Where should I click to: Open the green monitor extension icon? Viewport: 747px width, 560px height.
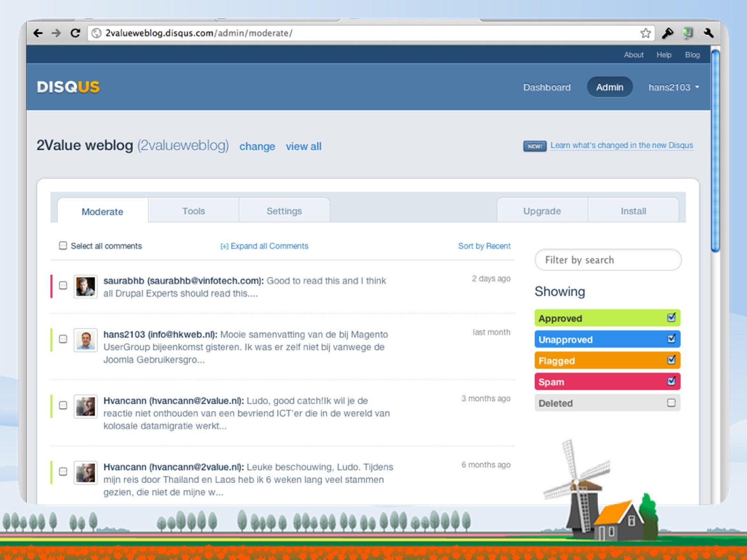click(x=688, y=33)
